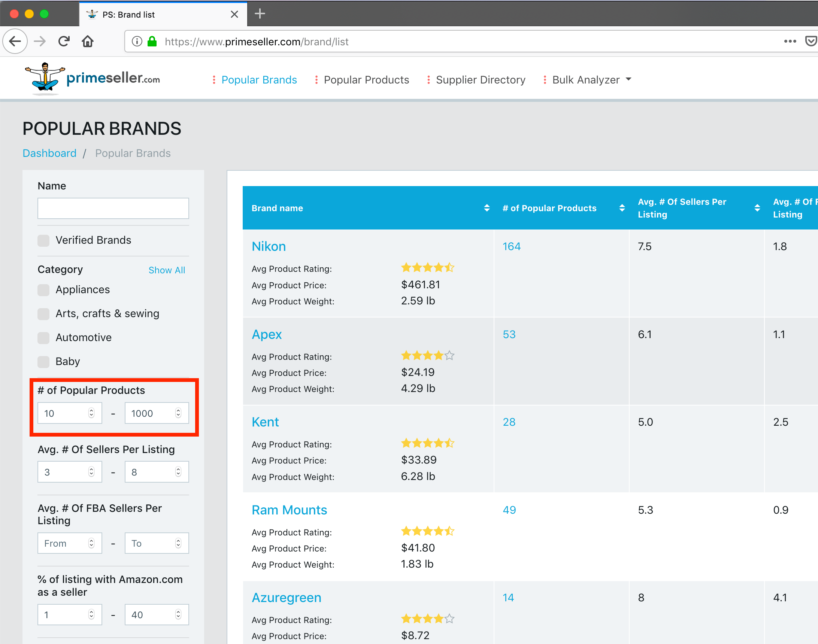Screen dimensions: 818x644
Task: Click the browser forward arrow
Action: 40,41
